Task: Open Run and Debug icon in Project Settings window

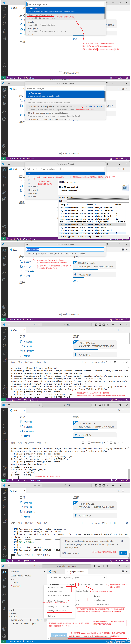Action: pyautogui.click(x=4, y=594)
